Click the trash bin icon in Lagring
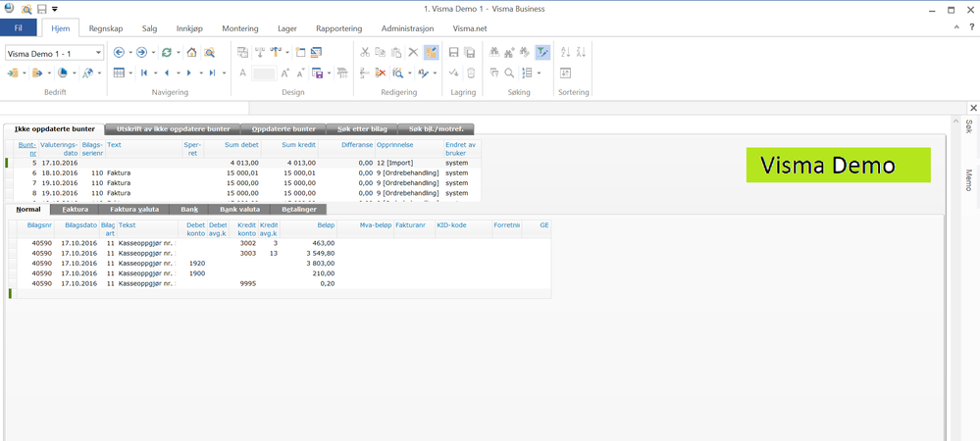The height and width of the screenshot is (441, 980). coord(471,73)
